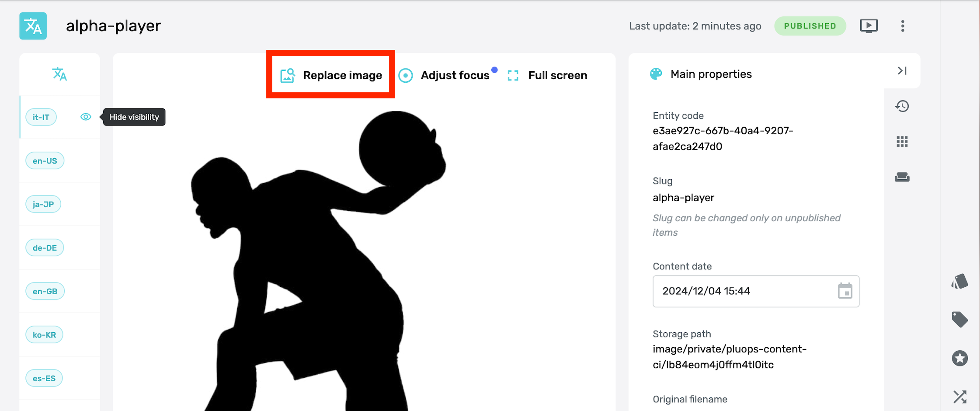Open the sofa-shaped icon in side rail
Viewport: 980px width, 411px height.
902,177
